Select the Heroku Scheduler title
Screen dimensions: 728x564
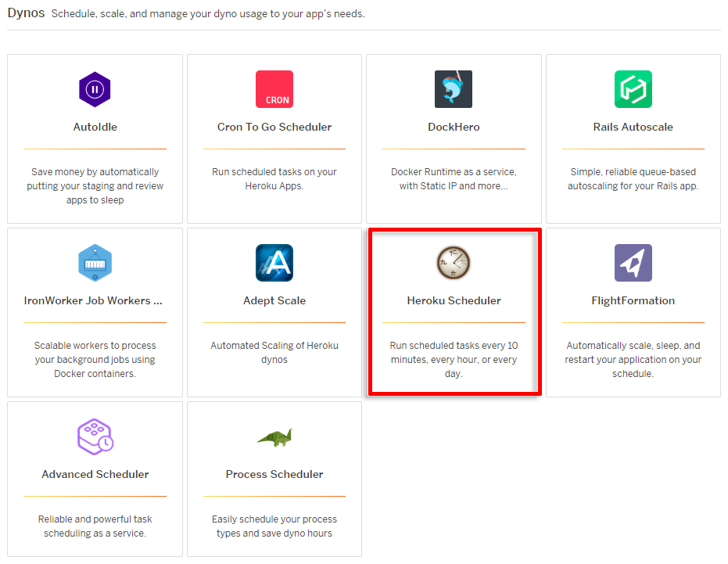point(454,300)
